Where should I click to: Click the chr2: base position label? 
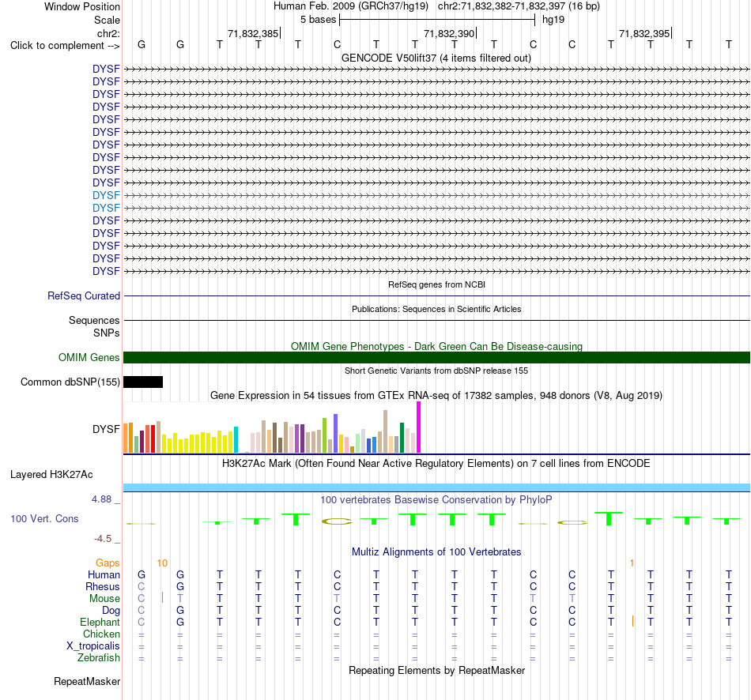click(x=108, y=33)
